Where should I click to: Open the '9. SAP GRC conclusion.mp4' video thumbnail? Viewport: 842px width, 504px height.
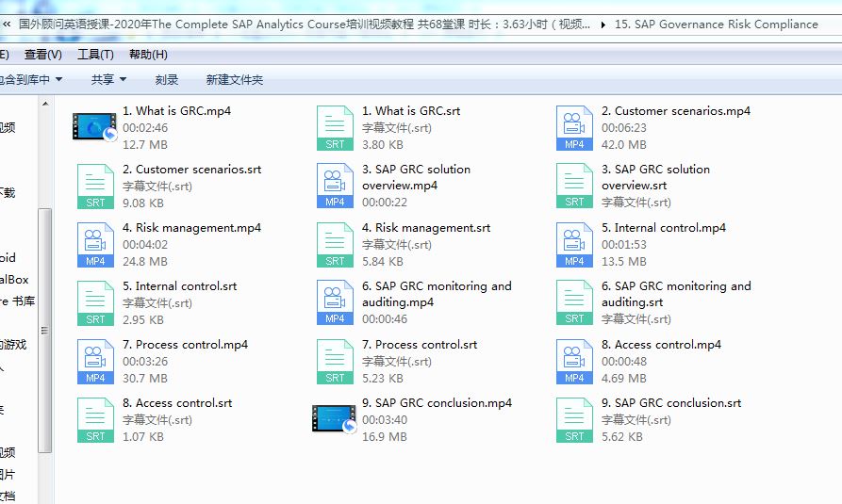pyautogui.click(x=334, y=418)
